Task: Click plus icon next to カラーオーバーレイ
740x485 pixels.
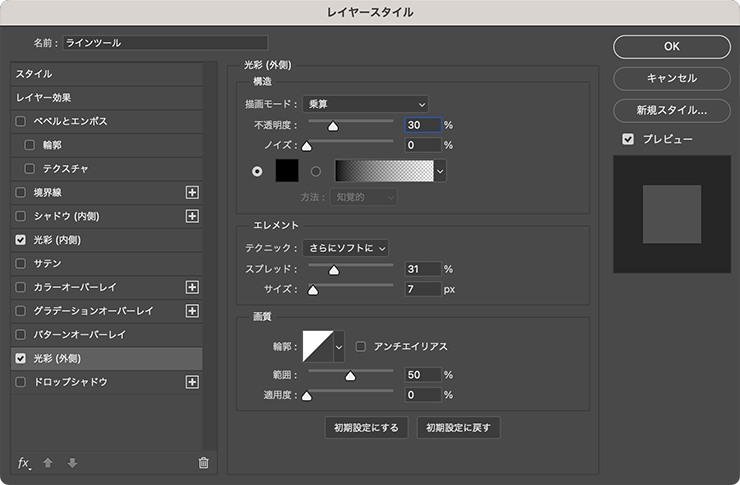Action: pos(192,287)
